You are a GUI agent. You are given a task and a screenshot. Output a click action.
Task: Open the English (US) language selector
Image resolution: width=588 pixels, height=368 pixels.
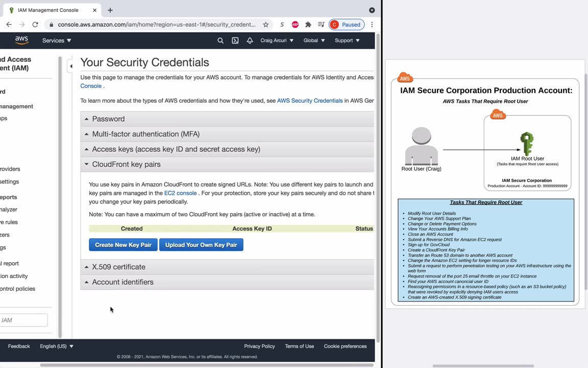pos(57,346)
